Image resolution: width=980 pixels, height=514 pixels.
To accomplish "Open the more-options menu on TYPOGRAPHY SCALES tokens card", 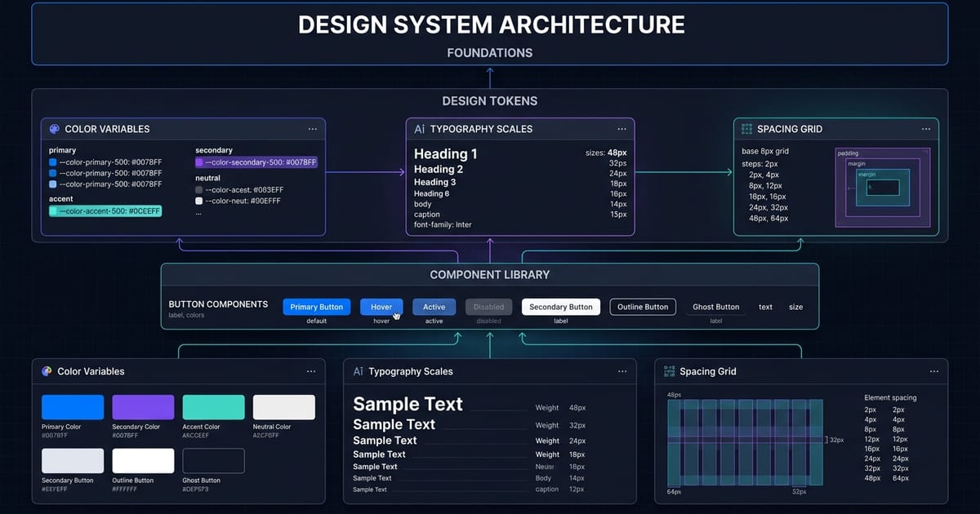I will (x=622, y=129).
